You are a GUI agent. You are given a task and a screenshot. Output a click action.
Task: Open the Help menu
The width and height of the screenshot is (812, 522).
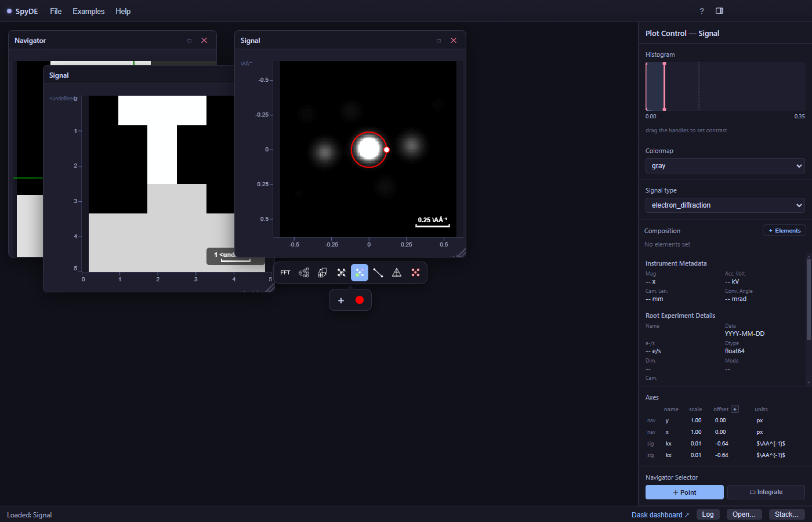pyautogui.click(x=123, y=11)
